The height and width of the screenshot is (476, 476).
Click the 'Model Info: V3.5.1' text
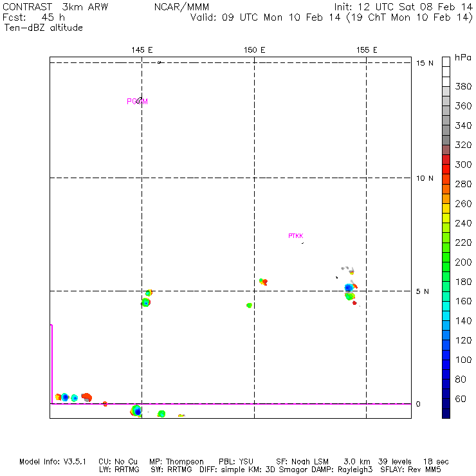coord(53,462)
